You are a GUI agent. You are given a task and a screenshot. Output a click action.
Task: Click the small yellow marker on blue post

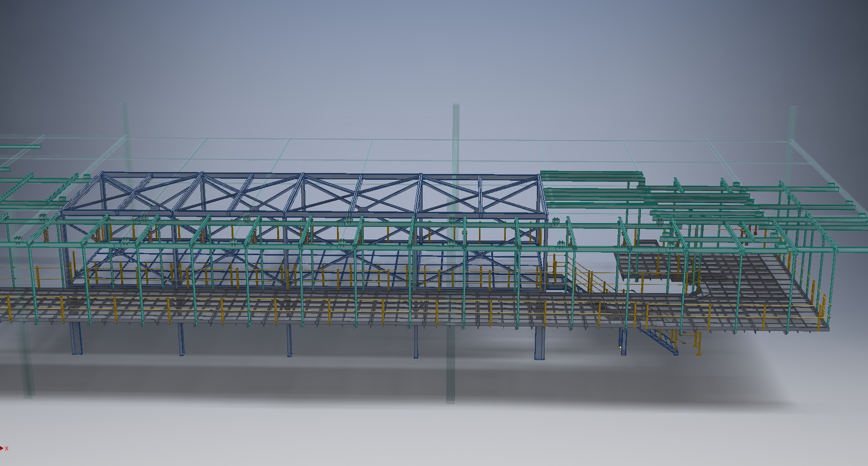pos(621,347)
